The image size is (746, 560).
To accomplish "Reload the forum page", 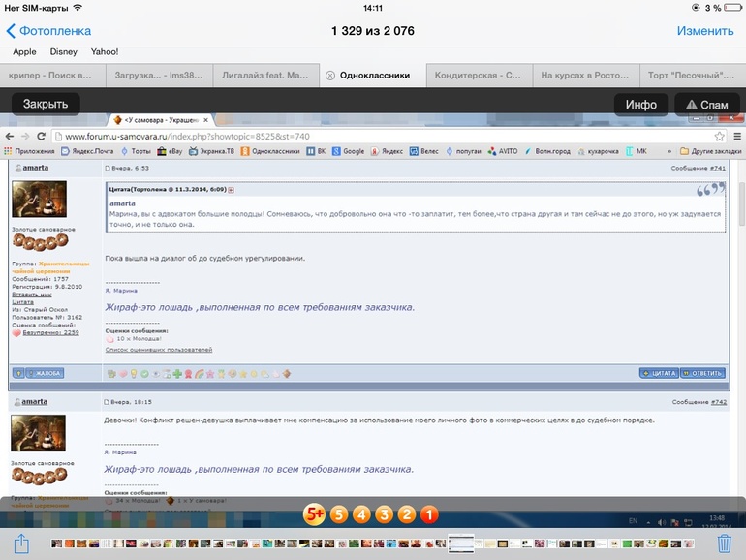I will pos(41,137).
